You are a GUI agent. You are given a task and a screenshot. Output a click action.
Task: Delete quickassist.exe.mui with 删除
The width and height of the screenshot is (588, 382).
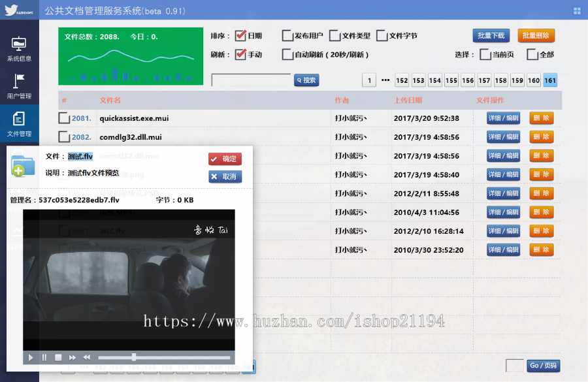542,118
